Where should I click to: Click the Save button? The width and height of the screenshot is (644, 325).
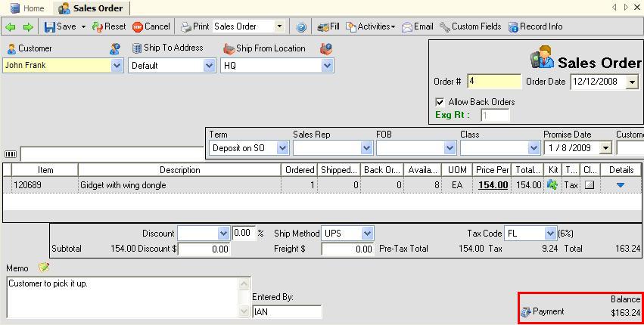pyautogui.click(x=61, y=26)
